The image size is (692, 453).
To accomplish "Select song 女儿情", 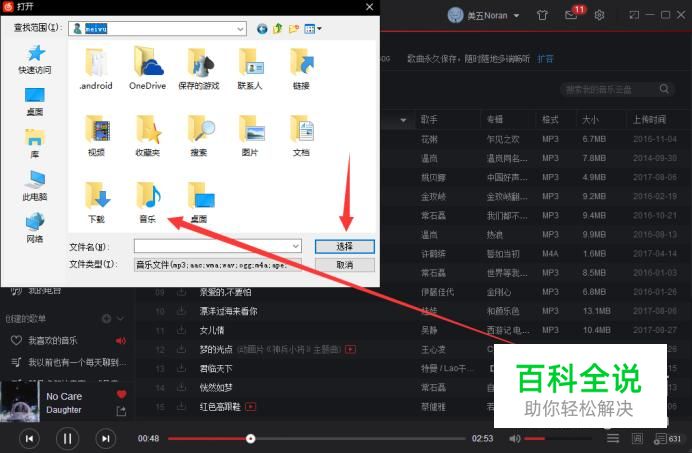I will click(x=212, y=330).
